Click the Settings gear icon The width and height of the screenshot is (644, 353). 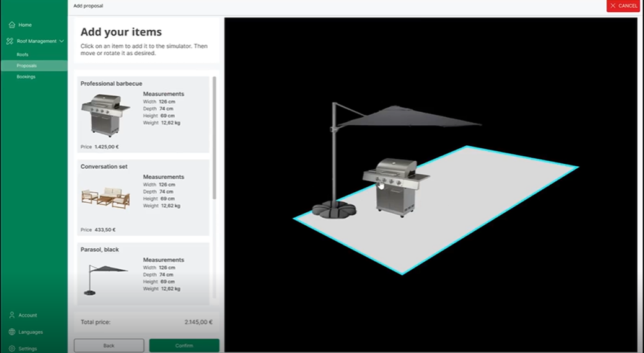pyautogui.click(x=11, y=349)
